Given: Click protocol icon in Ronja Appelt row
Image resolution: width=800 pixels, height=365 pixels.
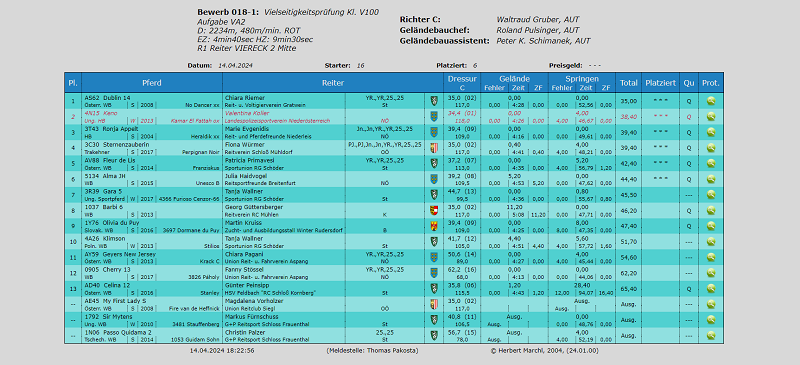Looking at the screenshot, I should coord(711,132).
